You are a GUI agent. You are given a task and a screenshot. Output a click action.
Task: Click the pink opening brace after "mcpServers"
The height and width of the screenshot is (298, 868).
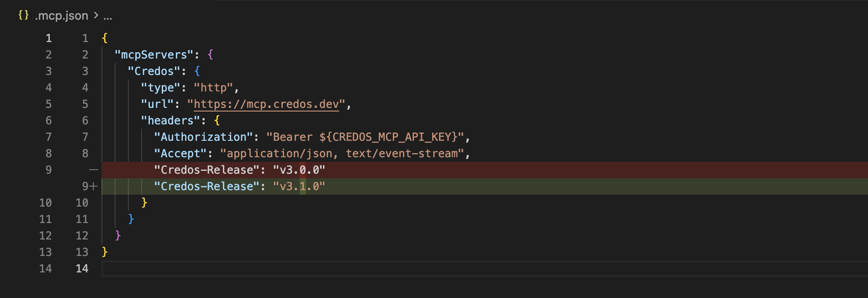click(x=210, y=55)
